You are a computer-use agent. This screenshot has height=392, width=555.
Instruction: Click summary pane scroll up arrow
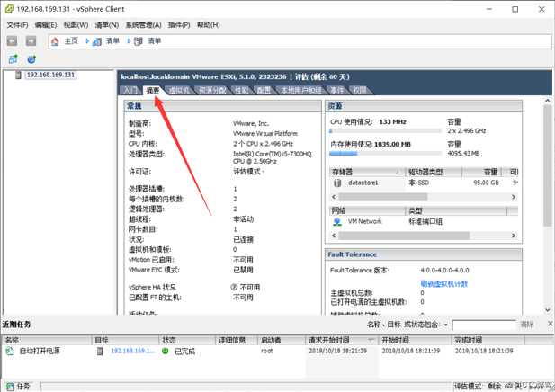coord(548,101)
